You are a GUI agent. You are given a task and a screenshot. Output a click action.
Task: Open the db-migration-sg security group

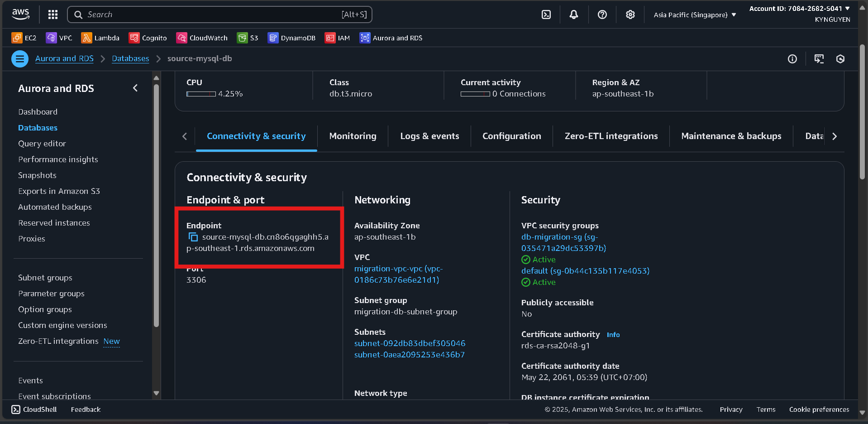coord(559,237)
